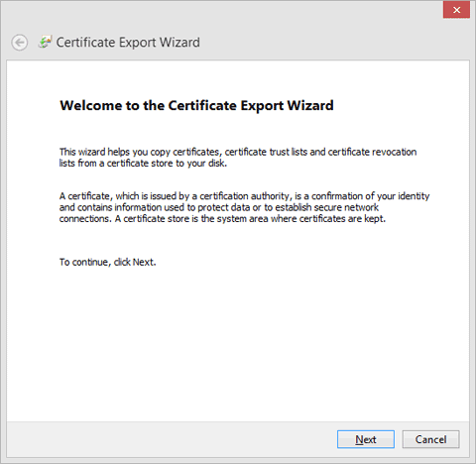Screen dimensions: 476x464
Task: Click the Certificate Export Wizard title text
Action: pos(128,43)
